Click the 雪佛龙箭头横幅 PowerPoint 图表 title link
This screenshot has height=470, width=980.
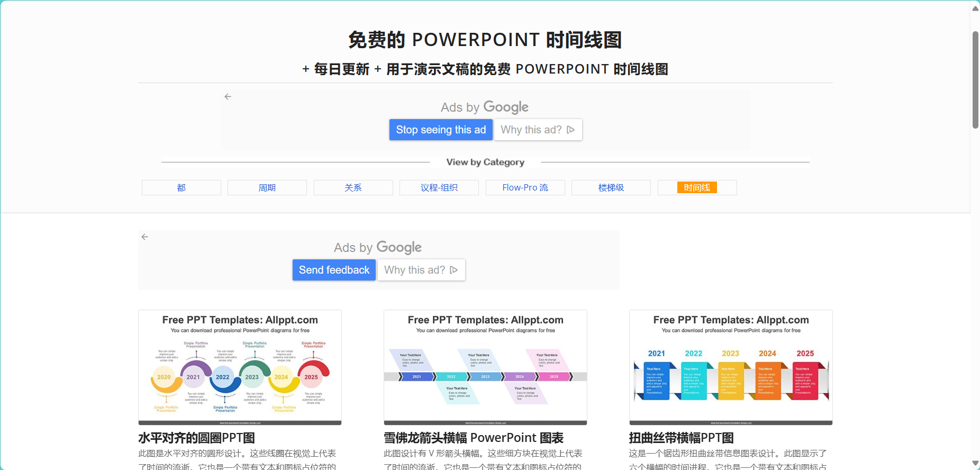coord(473,438)
